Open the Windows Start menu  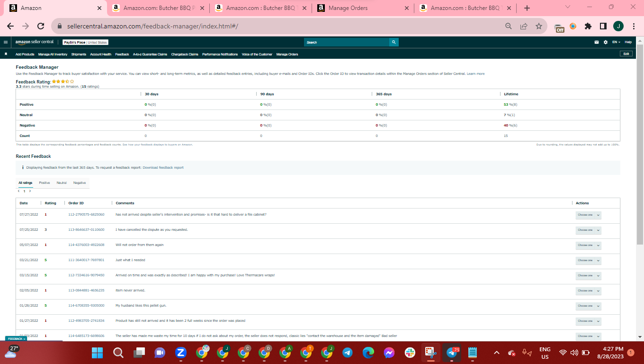point(97,353)
